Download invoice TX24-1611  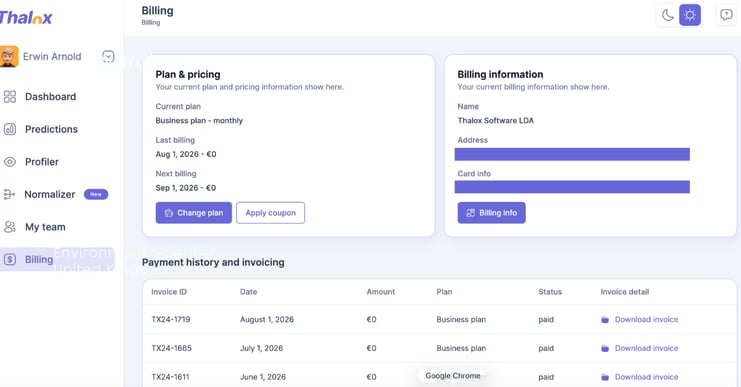coord(646,377)
